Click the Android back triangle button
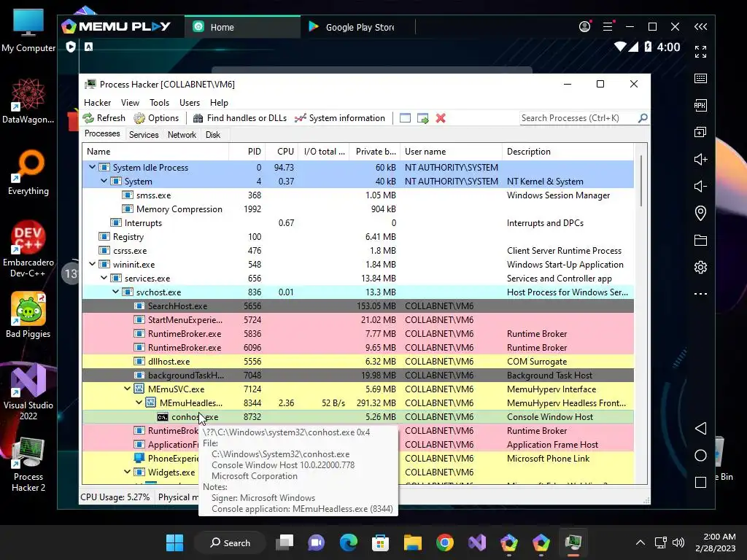 tap(700, 428)
